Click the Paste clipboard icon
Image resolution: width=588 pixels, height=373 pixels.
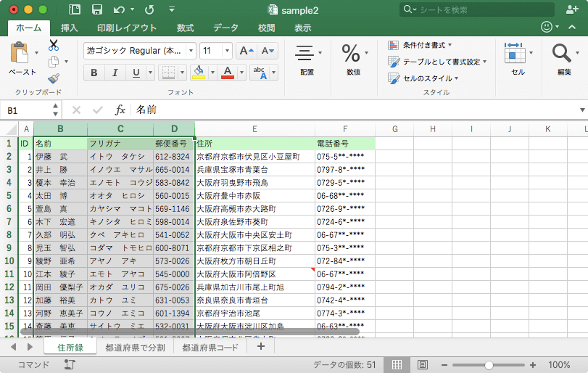coord(19,53)
